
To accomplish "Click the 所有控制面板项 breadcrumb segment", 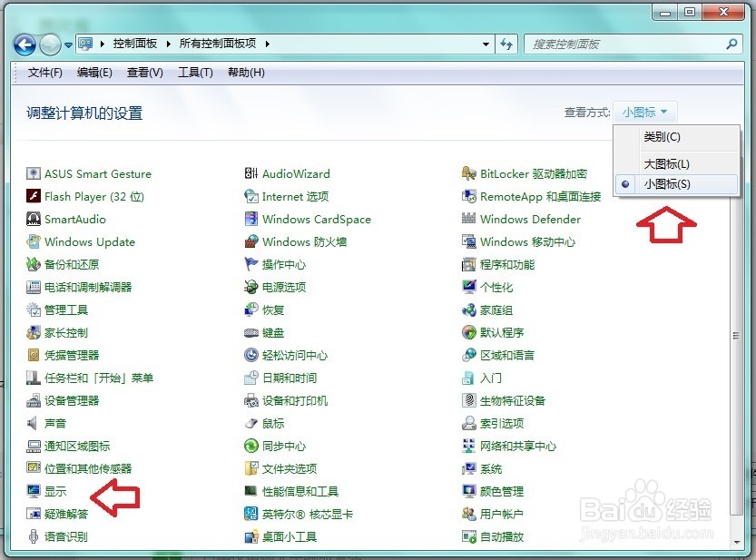I will point(218,44).
